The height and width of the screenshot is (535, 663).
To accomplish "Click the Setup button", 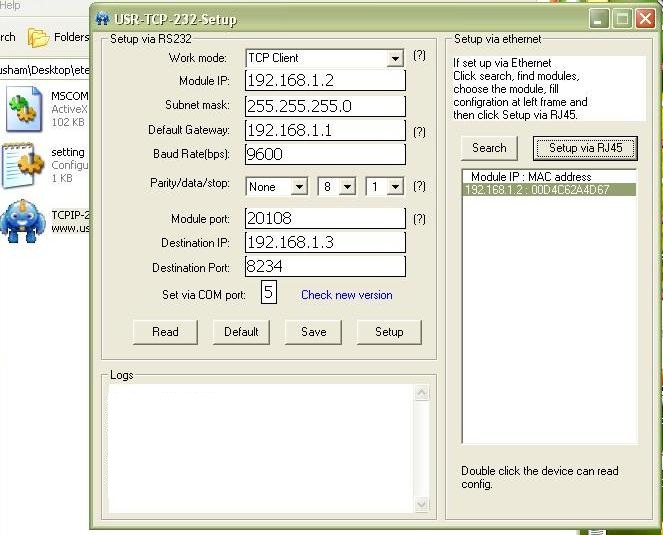I will click(x=389, y=332).
